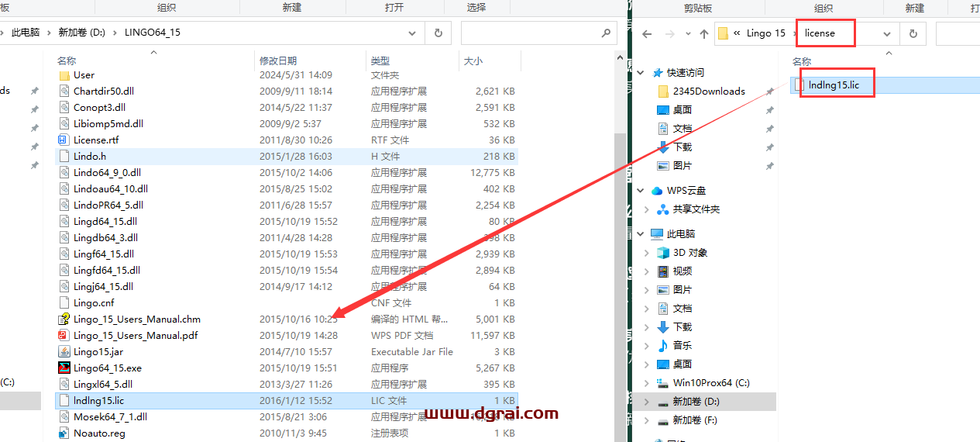
Task: Select the Libiomp5md.dll file icon
Action: click(x=64, y=123)
